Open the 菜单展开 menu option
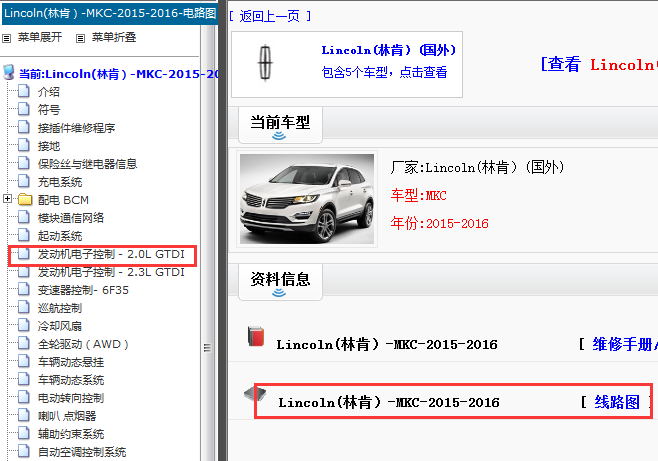The height and width of the screenshot is (461, 658). tap(40, 37)
